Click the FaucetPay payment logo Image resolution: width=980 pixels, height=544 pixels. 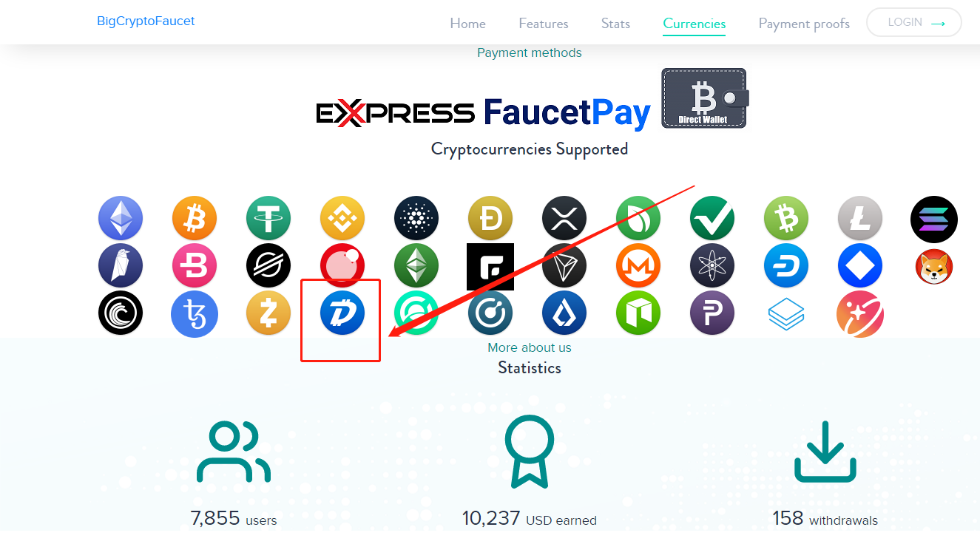click(567, 112)
